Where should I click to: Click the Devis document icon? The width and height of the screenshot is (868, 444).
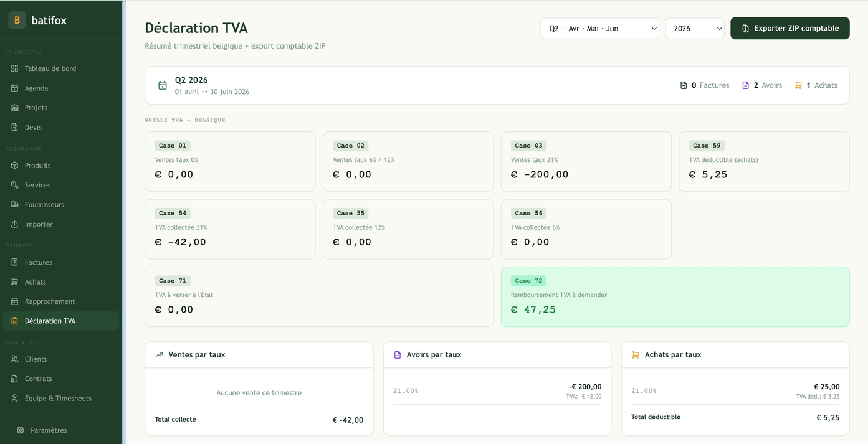point(14,127)
